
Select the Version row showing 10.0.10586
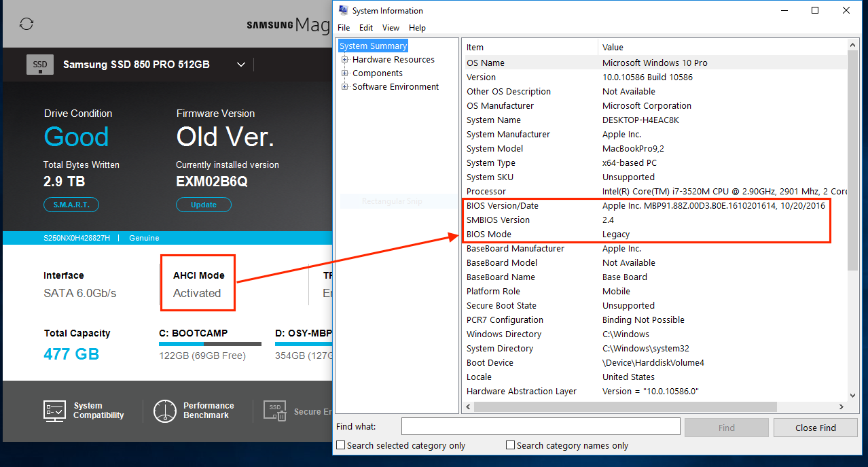(x=655, y=77)
